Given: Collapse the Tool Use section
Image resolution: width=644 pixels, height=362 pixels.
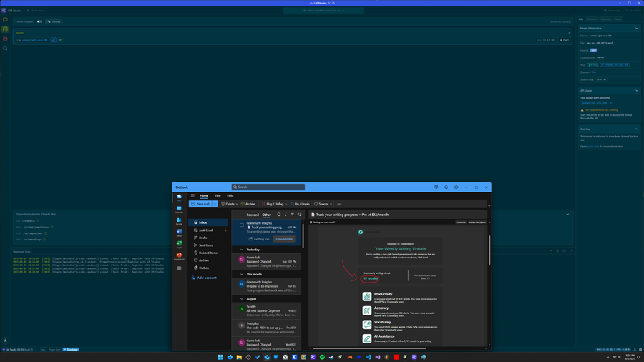Looking at the screenshot, I should [637, 129].
